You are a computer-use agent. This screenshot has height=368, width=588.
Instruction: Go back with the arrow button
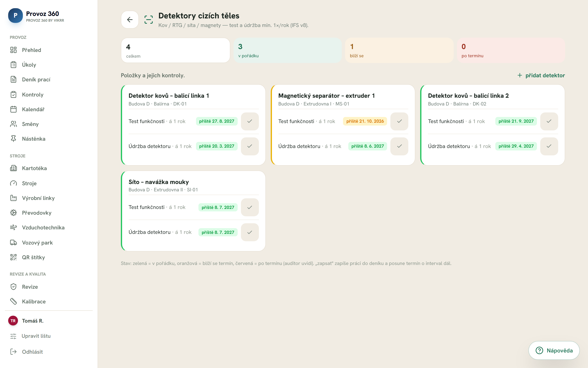click(130, 19)
